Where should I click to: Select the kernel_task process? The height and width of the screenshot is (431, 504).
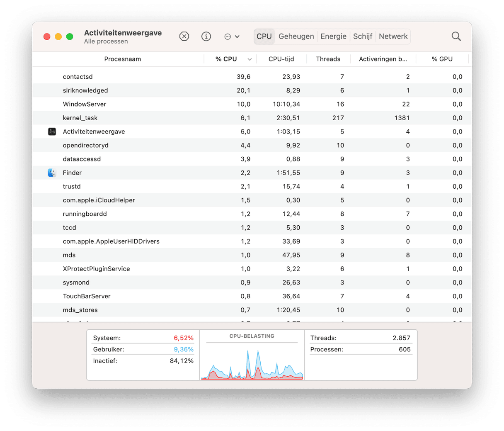252,118
